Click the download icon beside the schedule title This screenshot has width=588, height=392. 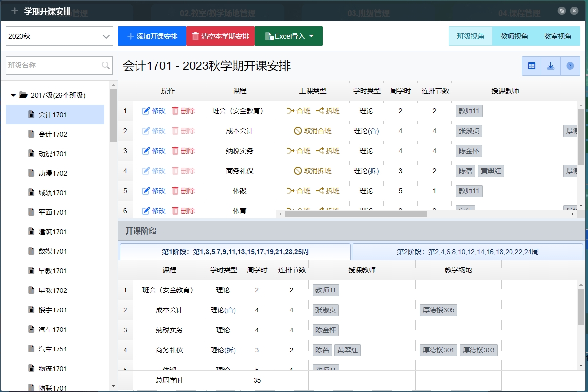[x=550, y=66]
